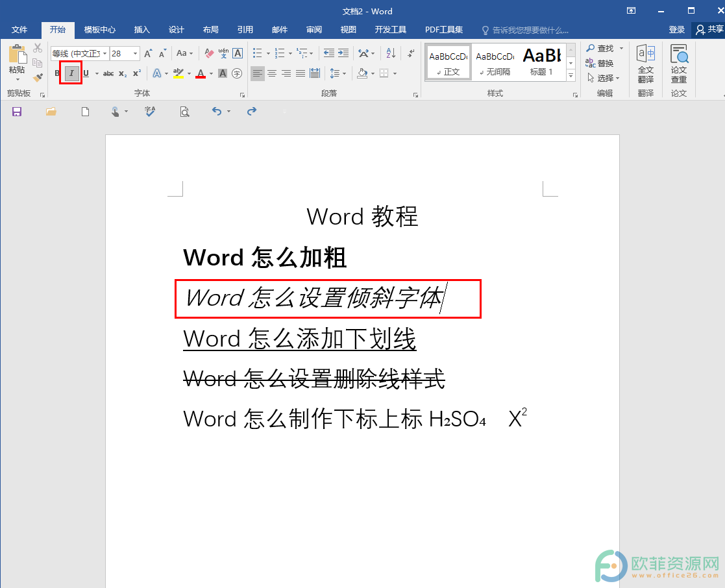Expand the underline style dropdown arrow

(x=97, y=73)
